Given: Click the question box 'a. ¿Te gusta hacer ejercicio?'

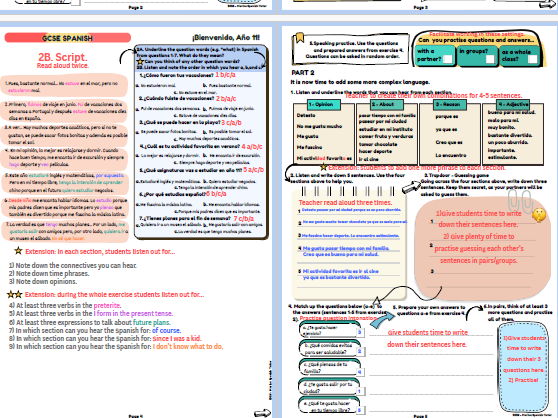Looking at the screenshot, I should coord(331,330).
